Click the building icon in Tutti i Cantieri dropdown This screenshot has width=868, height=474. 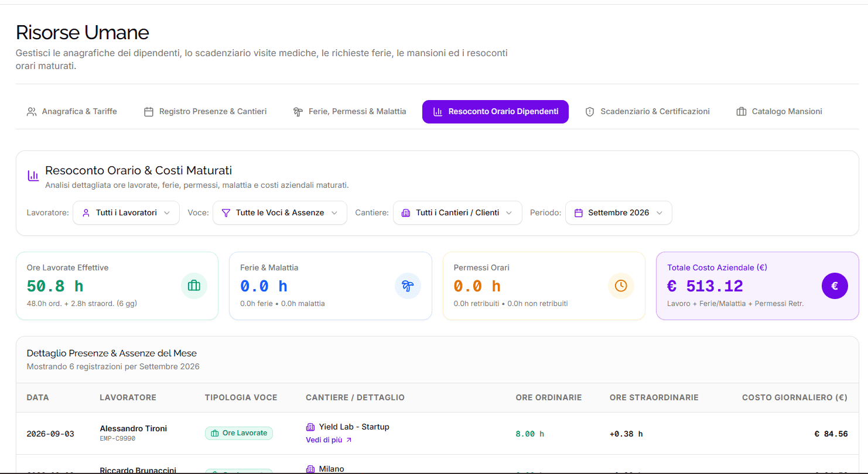(406, 213)
